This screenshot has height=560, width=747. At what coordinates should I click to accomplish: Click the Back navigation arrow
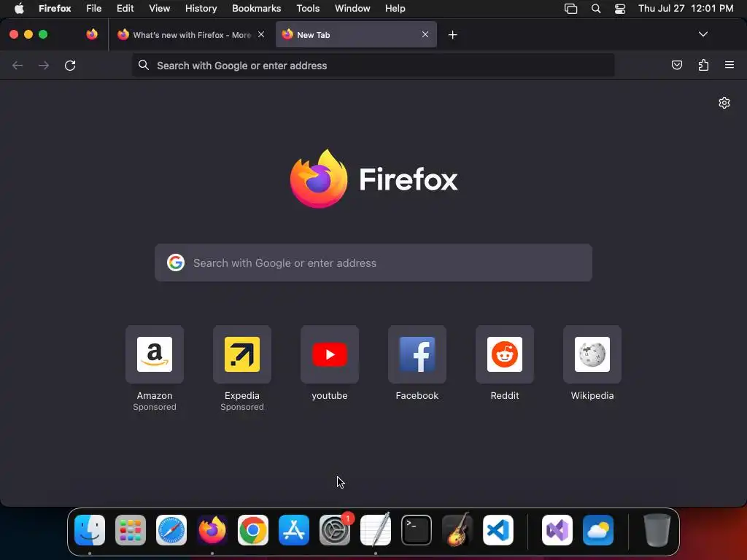click(x=18, y=65)
